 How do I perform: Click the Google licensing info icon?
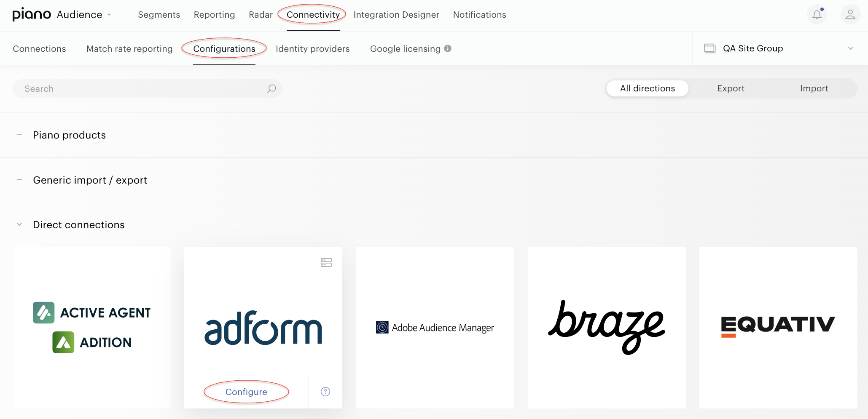pos(448,48)
